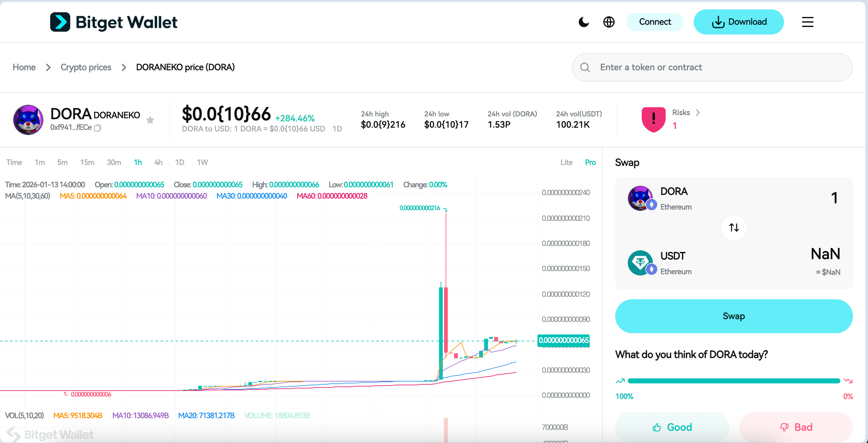The width and height of the screenshot is (868, 443).
Task: Select the 1W chart interval
Action: (202, 162)
